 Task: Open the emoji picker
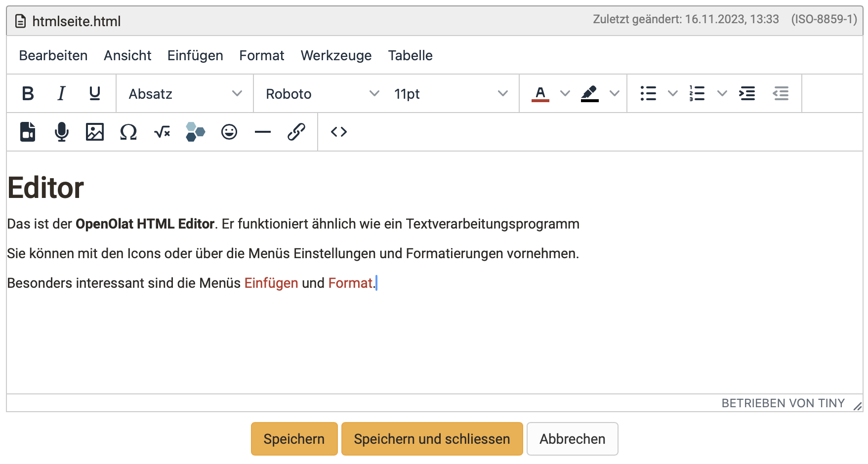(x=229, y=132)
